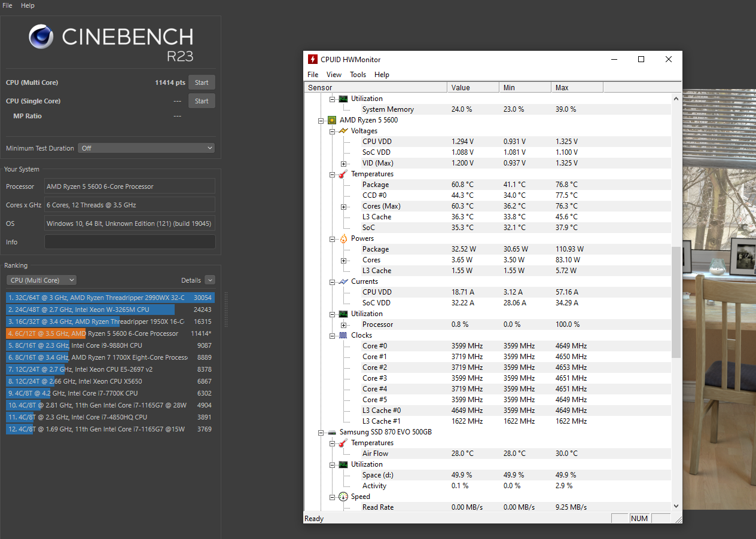Viewport: 756px width, 539px height.
Task: Start the CPU Multi Core test
Action: [x=202, y=82]
